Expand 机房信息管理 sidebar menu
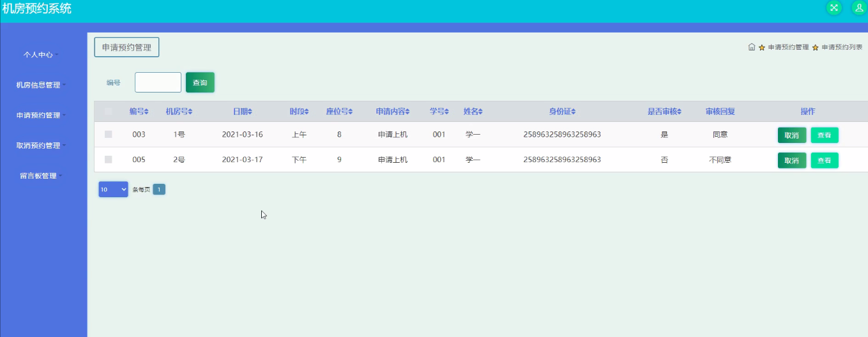The height and width of the screenshot is (337, 868). pyautogui.click(x=41, y=85)
